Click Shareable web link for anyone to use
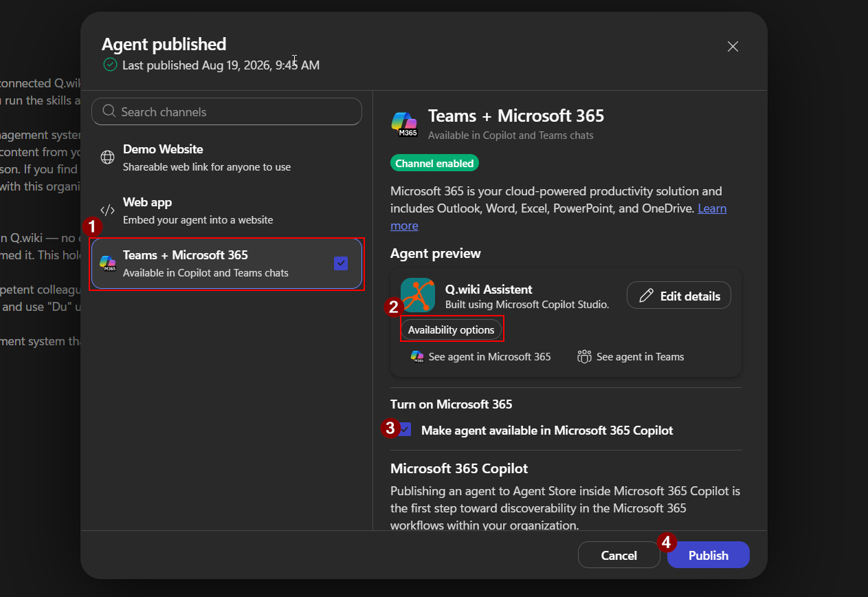The width and height of the screenshot is (868, 597). [207, 166]
